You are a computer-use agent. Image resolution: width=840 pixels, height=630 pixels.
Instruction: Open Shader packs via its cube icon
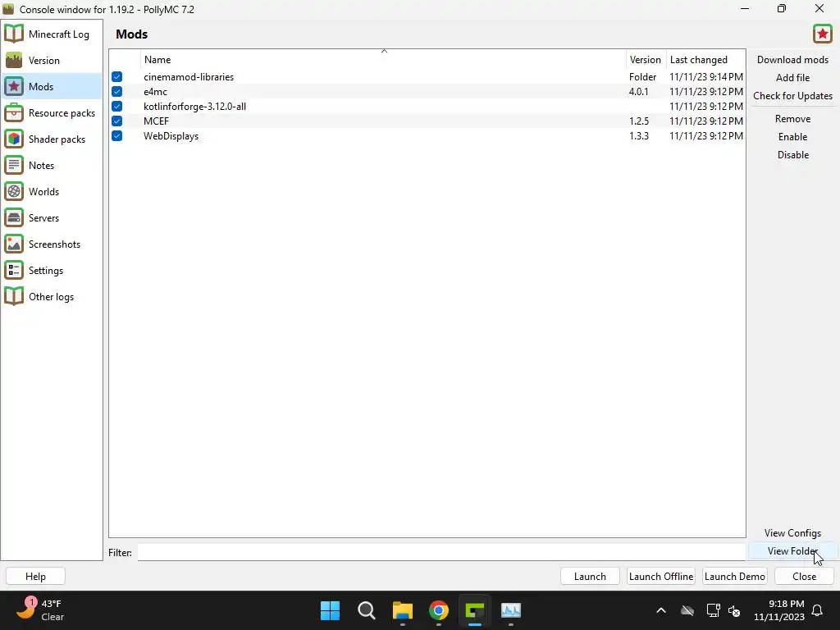[14, 139]
